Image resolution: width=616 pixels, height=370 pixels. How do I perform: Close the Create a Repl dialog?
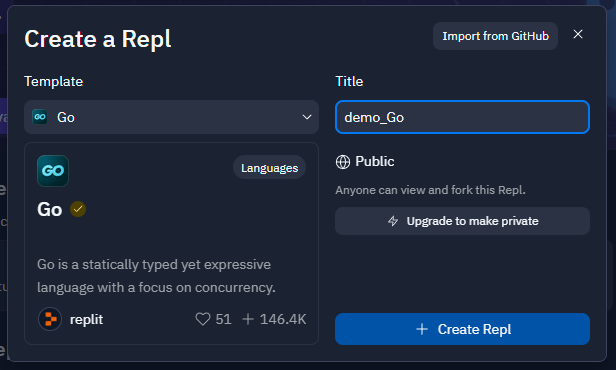(578, 35)
